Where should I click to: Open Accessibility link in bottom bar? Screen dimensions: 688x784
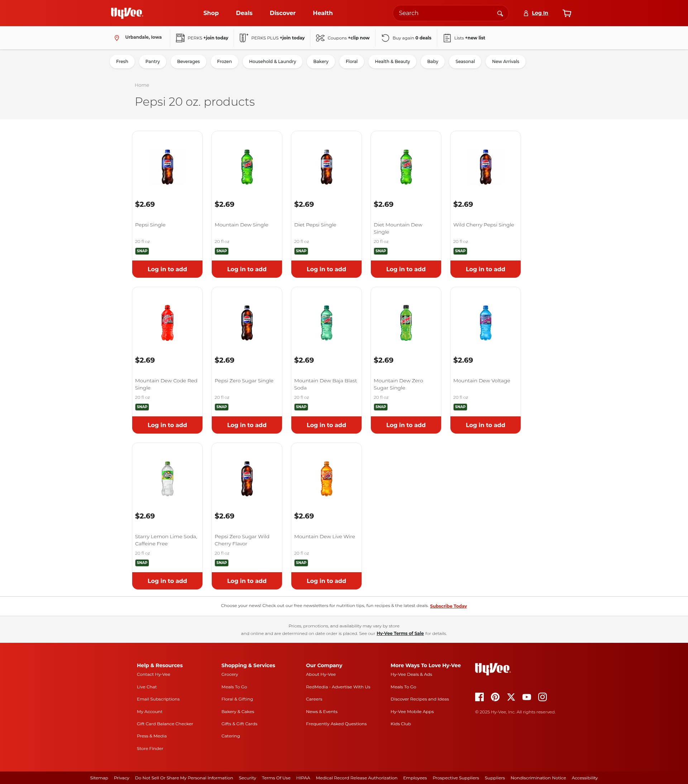click(x=584, y=778)
